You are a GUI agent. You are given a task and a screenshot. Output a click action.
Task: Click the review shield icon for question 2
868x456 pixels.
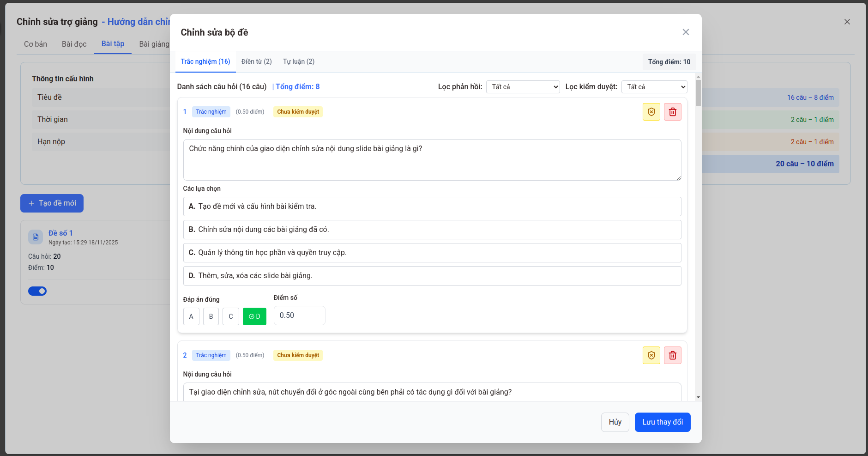651,355
